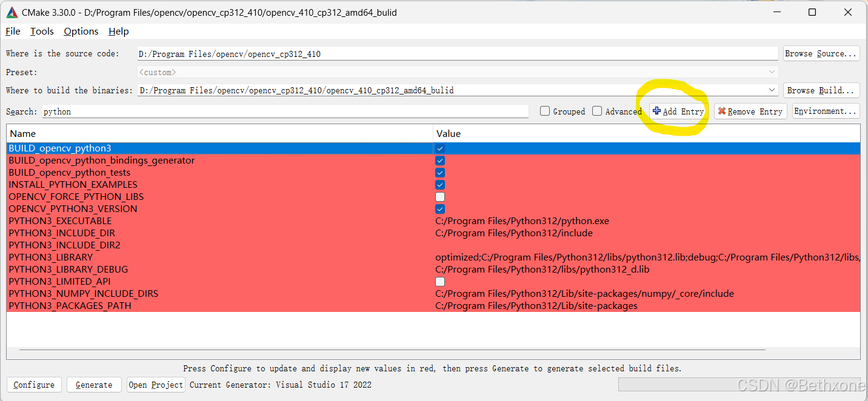Viewport: 868px width, 401px height.
Task: Click the Current Generator: Visual Studio 17 2022 text
Action: coord(281,385)
